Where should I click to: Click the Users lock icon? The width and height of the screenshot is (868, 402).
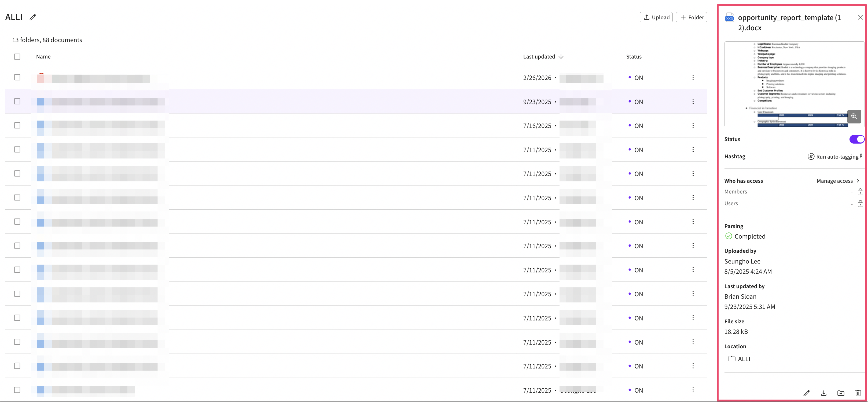(x=860, y=204)
